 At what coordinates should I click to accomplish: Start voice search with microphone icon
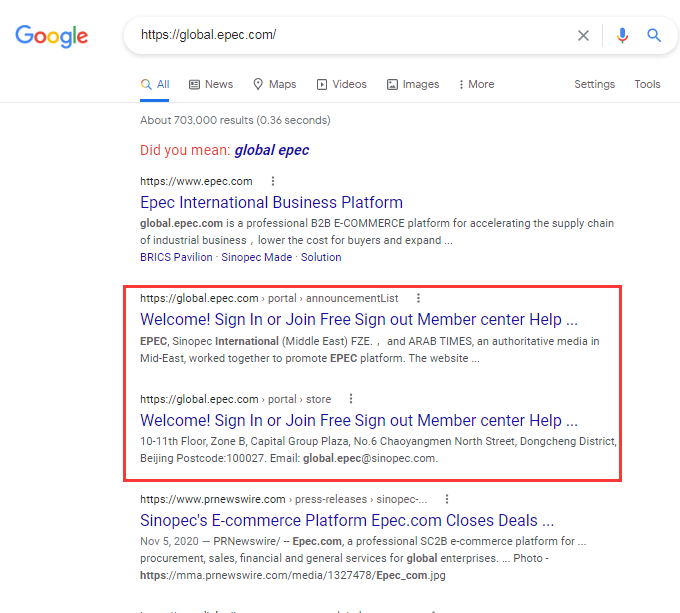[x=622, y=35]
